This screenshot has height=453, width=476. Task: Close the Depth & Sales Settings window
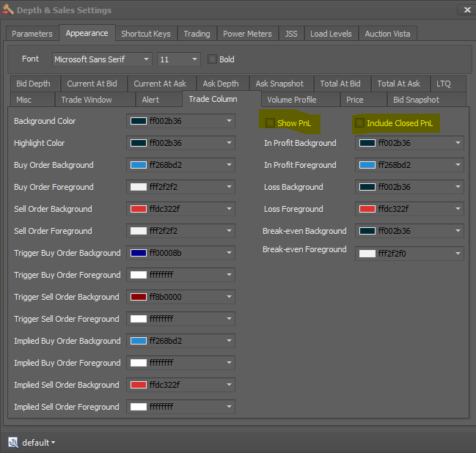pyautogui.click(x=467, y=10)
